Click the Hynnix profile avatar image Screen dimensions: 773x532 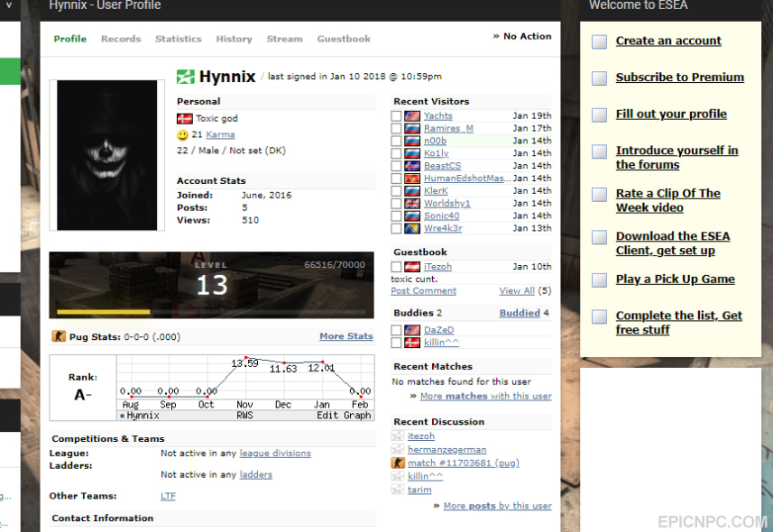[107, 155]
